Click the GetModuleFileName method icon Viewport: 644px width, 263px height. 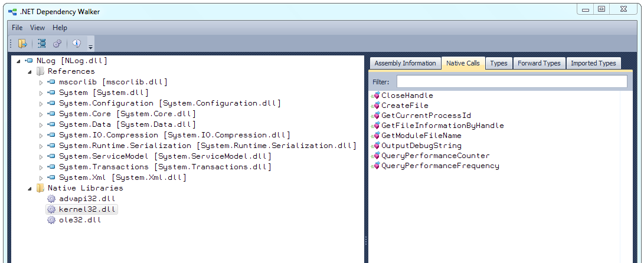(x=375, y=136)
